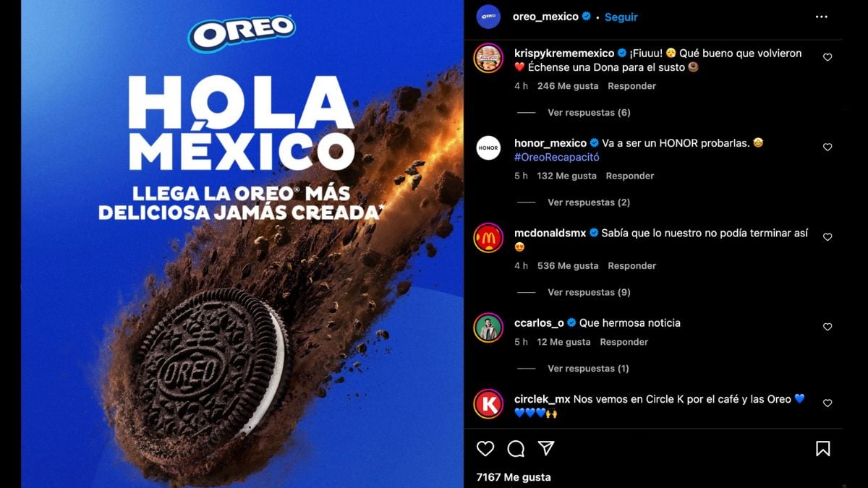The height and width of the screenshot is (488, 868).
Task: Like the mcdonaldsmx comment
Action: point(827,236)
